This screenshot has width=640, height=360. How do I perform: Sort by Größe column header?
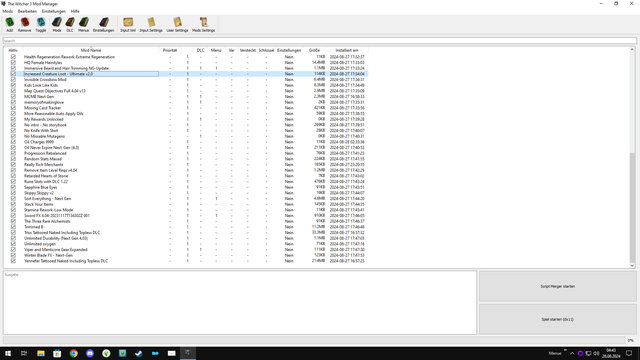pyautogui.click(x=314, y=50)
